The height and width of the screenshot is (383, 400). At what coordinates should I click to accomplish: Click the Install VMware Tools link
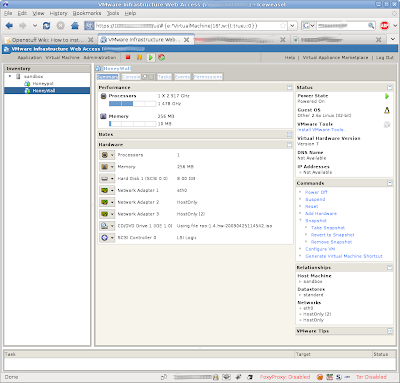coord(322,130)
